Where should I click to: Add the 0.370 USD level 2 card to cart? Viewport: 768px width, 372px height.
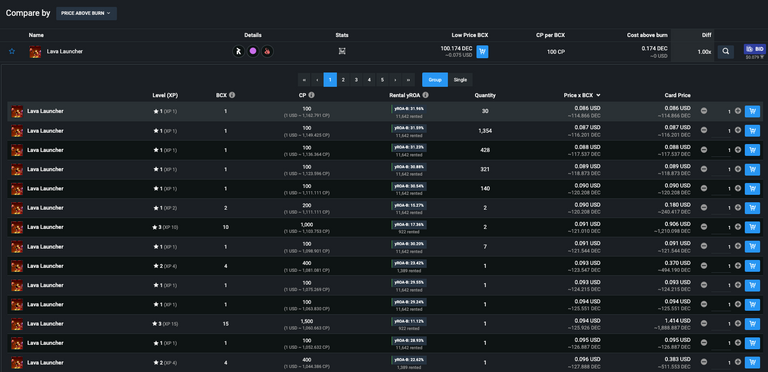[x=752, y=266]
